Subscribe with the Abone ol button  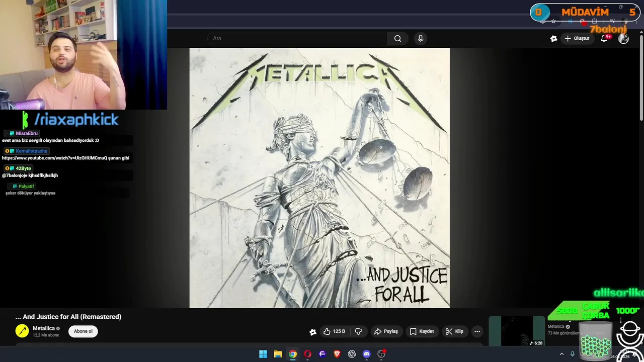coord(83,331)
